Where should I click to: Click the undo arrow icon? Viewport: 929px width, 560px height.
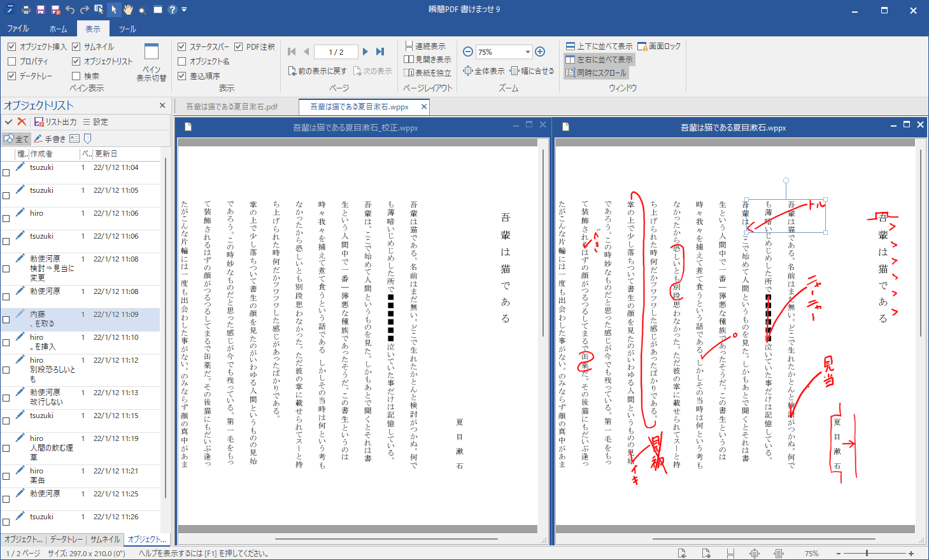pos(70,10)
